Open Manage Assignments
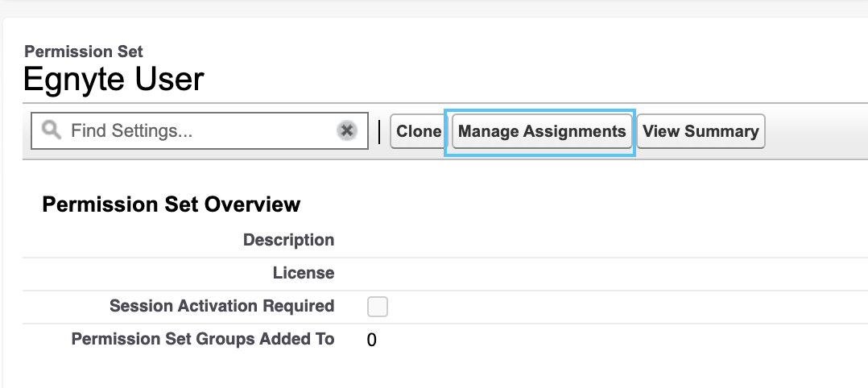This screenshot has height=388, width=868. (x=542, y=131)
